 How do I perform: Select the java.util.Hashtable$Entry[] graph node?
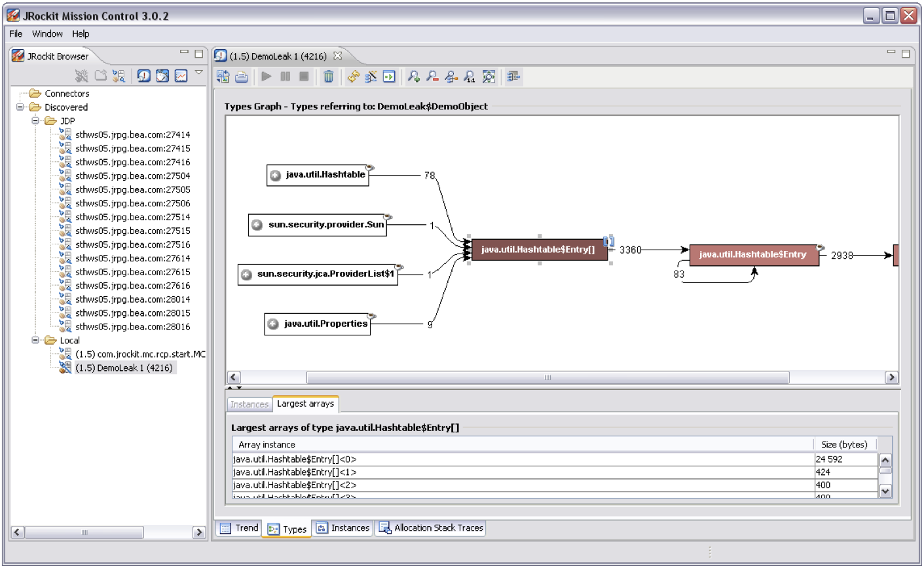click(x=539, y=250)
